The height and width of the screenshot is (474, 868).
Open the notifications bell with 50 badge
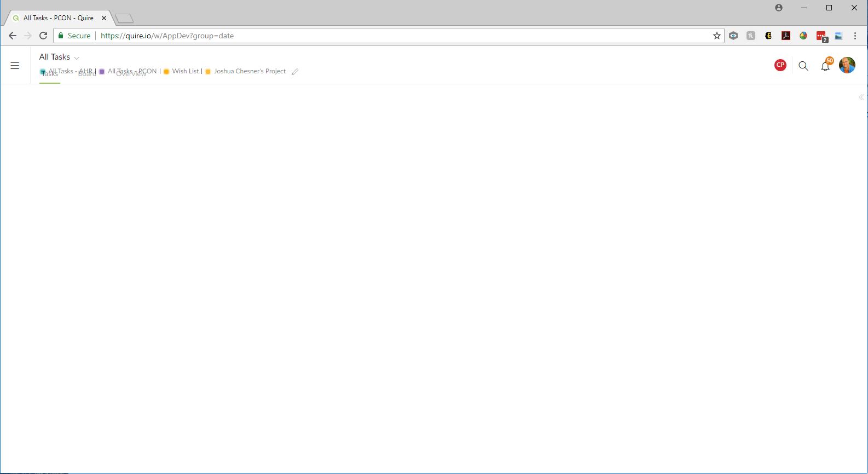pyautogui.click(x=826, y=65)
